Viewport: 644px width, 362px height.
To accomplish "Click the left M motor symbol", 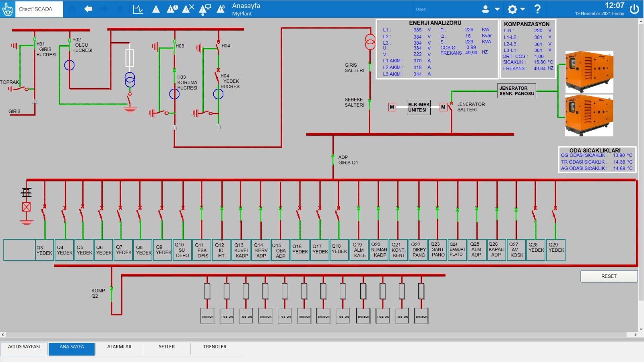I will (392, 107).
